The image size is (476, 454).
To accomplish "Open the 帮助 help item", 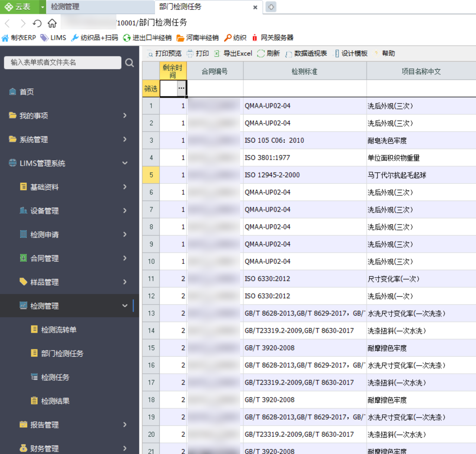I will click(384, 53).
